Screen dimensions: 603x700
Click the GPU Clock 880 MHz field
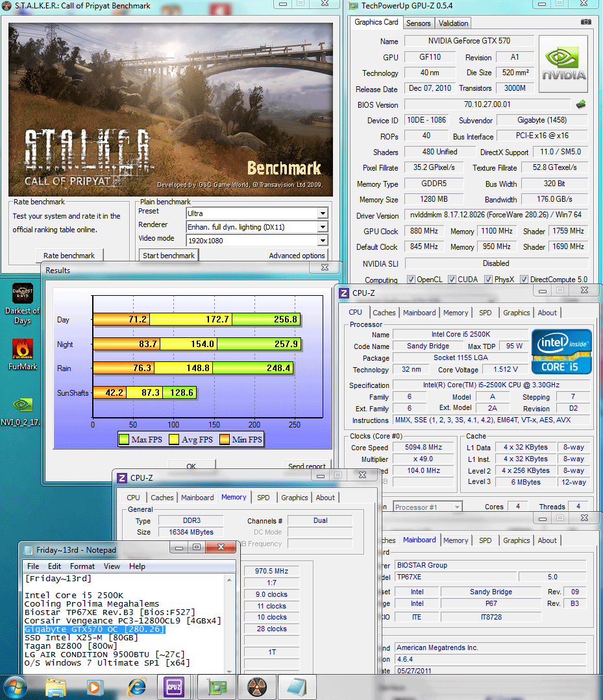pos(424,231)
